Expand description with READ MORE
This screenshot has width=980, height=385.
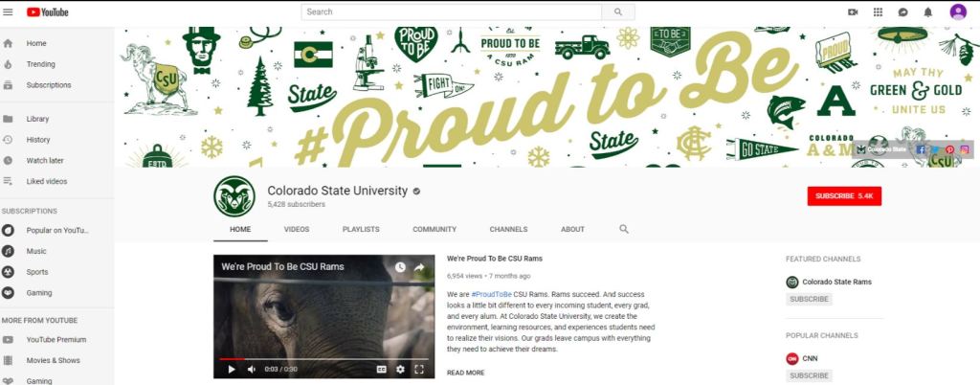466,373
